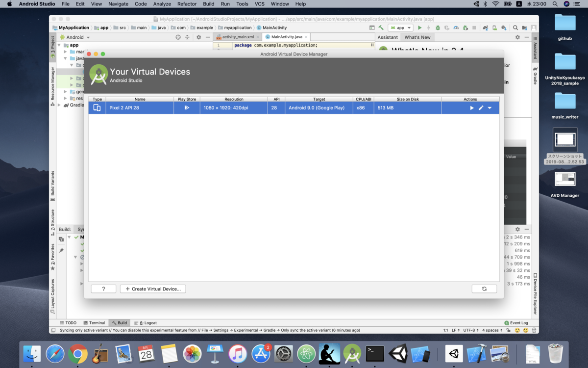Open the Android project view dropdown
The width and height of the screenshot is (588, 368).
pos(75,37)
